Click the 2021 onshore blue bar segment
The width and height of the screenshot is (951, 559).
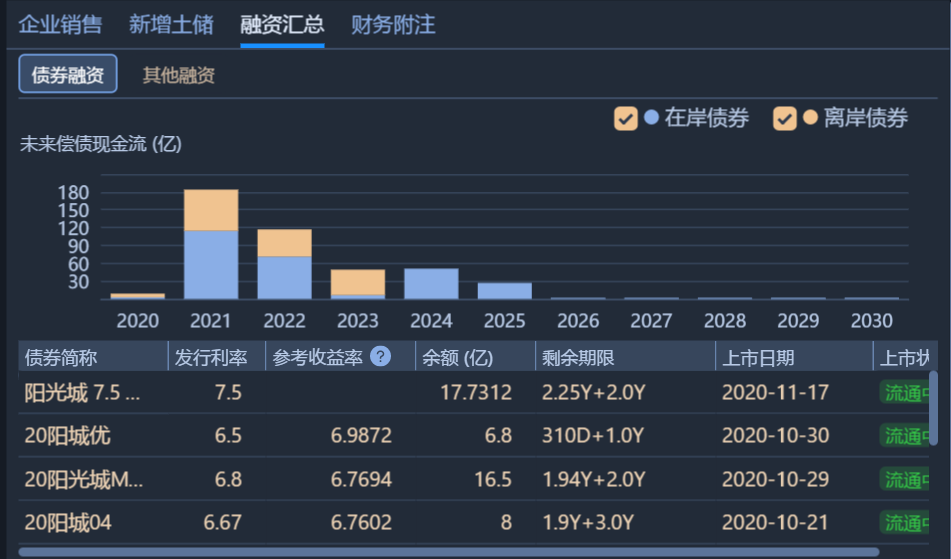[x=211, y=265]
